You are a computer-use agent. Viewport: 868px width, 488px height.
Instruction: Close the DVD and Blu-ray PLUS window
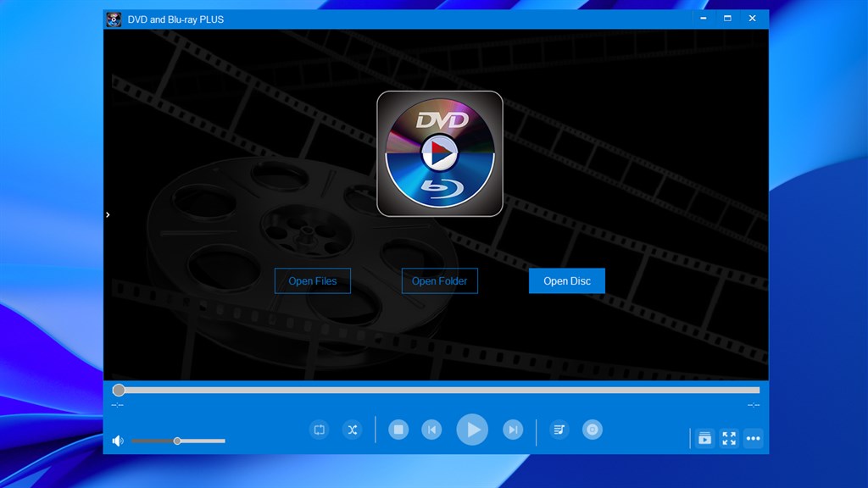coord(753,19)
